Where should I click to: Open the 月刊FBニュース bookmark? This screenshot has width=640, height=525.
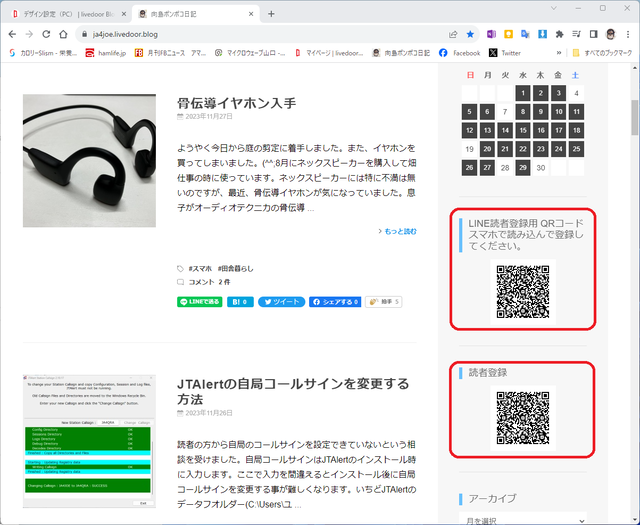pos(170,53)
